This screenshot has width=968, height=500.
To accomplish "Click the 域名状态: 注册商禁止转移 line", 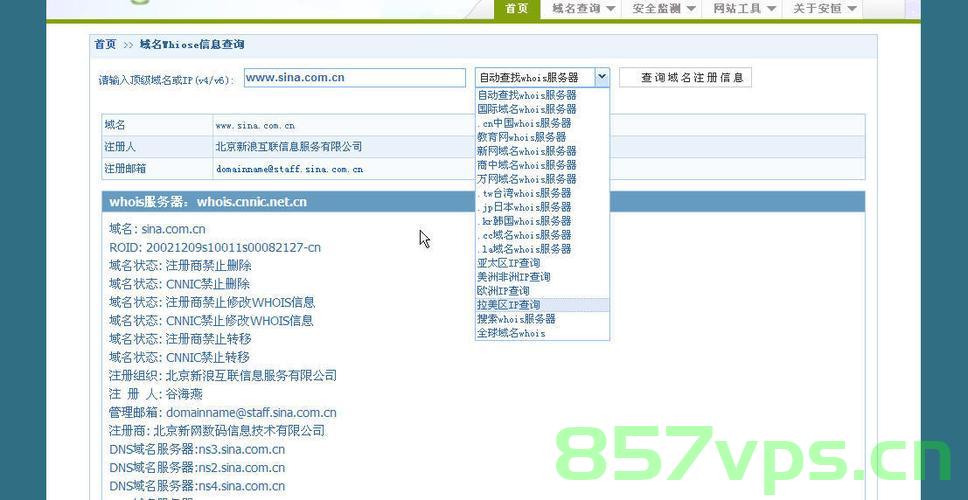I will click(180, 339).
